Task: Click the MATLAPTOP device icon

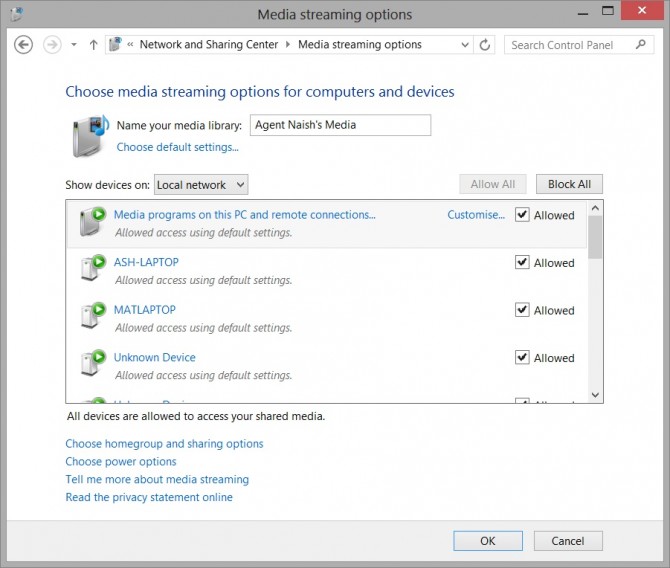Action: [92, 316]
